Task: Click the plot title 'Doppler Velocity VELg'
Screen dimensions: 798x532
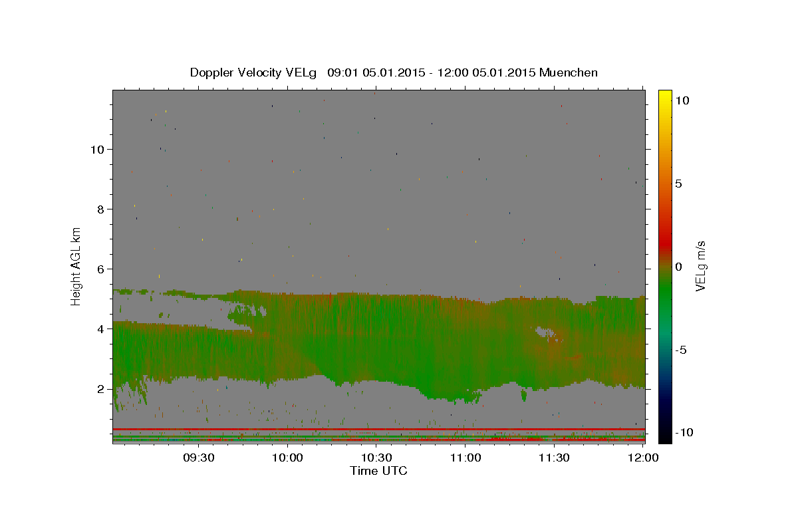Action: tap(255, 72)
